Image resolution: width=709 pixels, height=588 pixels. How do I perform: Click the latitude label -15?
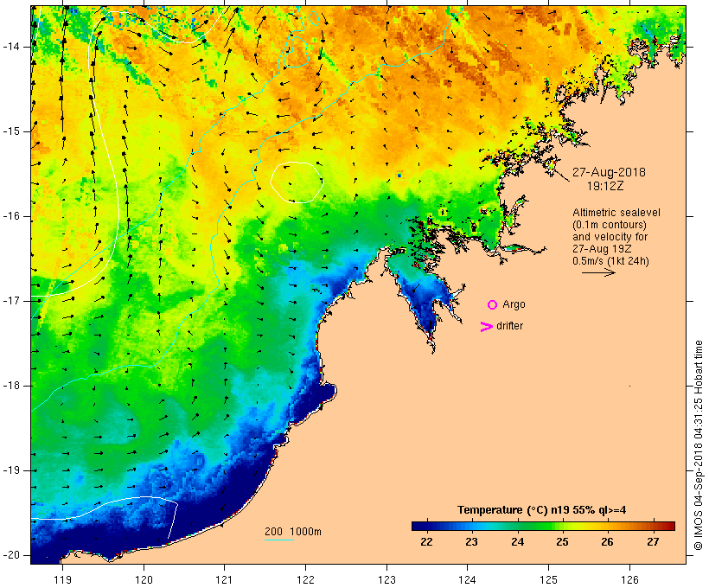[x=11, y=131]
